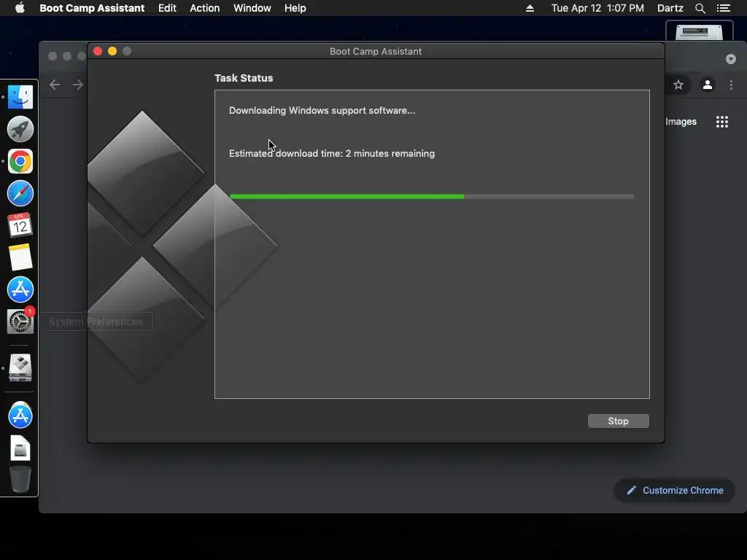Viewport: 747px width, 560px height.
Task: Open the Apple menu
Action: pyautogui.click(x=20, y=8)
